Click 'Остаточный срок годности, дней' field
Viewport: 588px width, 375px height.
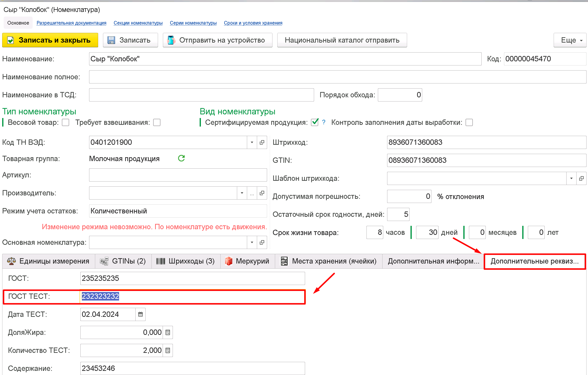(x=398, y=214)
